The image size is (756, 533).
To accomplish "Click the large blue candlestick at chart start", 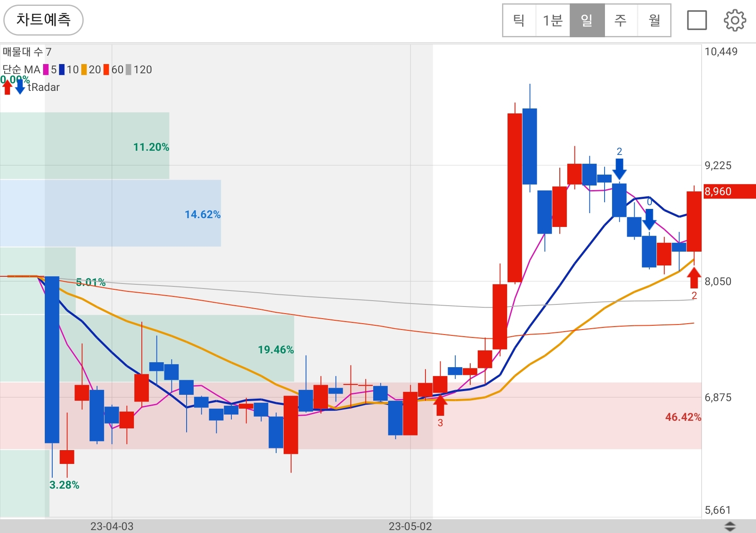I will click(52, 360).
